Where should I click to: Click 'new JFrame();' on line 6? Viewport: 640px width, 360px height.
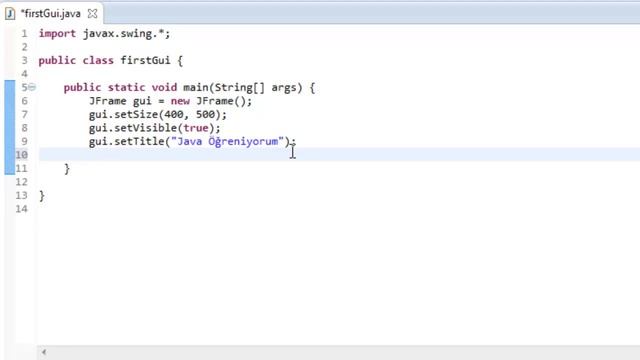[211, 101]
